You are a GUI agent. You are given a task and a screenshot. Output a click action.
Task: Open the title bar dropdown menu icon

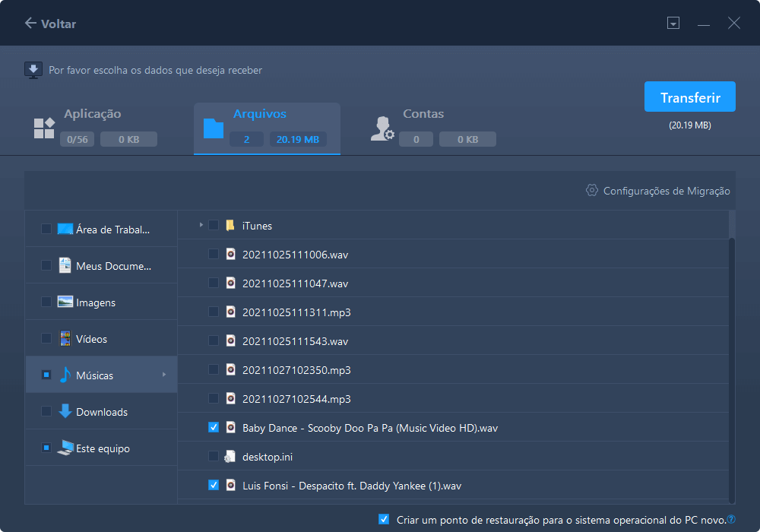click(x=673, y=23)
